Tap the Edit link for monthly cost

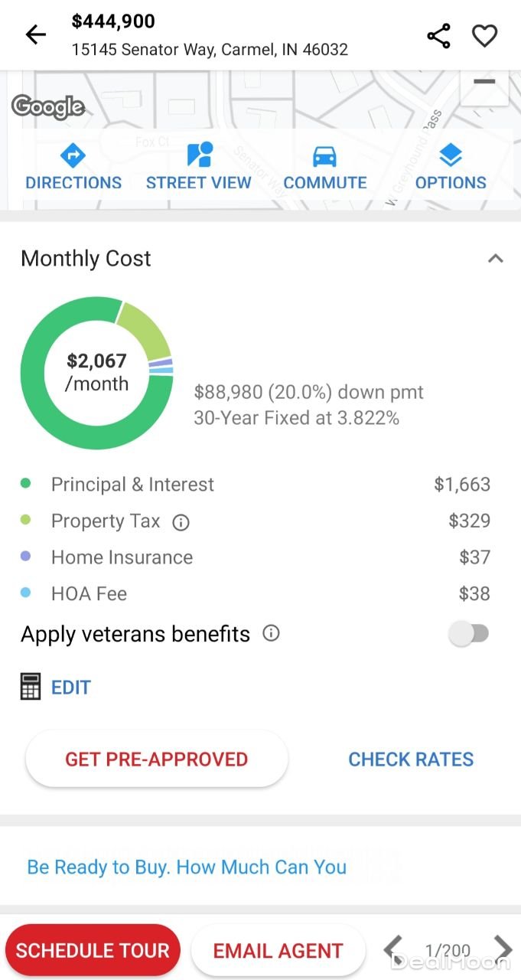tap(71, 688)
